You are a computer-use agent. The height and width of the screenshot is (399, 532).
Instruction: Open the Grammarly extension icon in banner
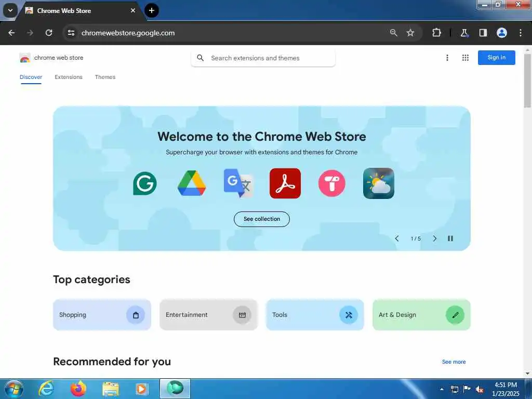click(x=145, y=183)
